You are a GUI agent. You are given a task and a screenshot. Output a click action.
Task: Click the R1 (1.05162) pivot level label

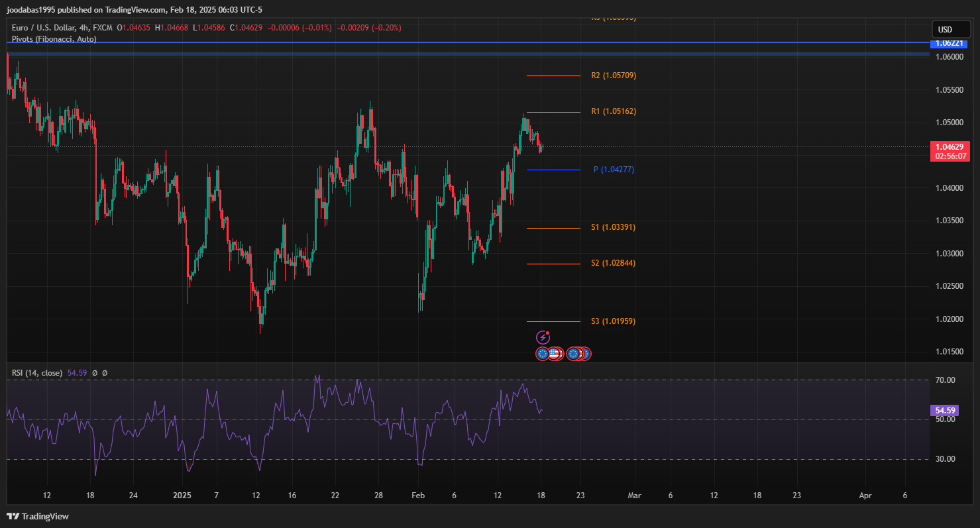613,111
